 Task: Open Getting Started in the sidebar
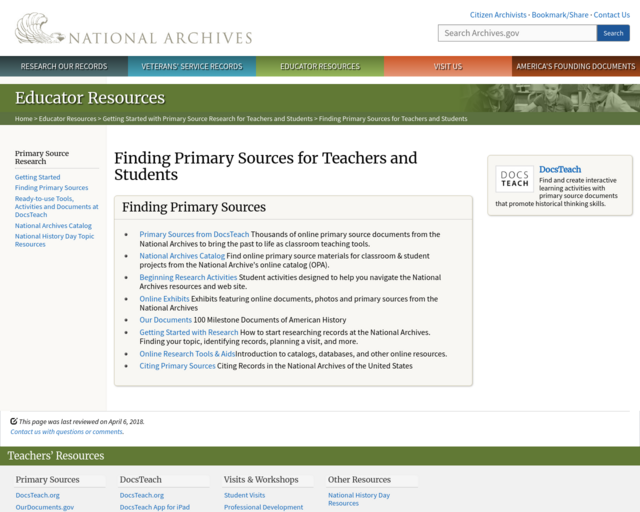tap(38, 177)
